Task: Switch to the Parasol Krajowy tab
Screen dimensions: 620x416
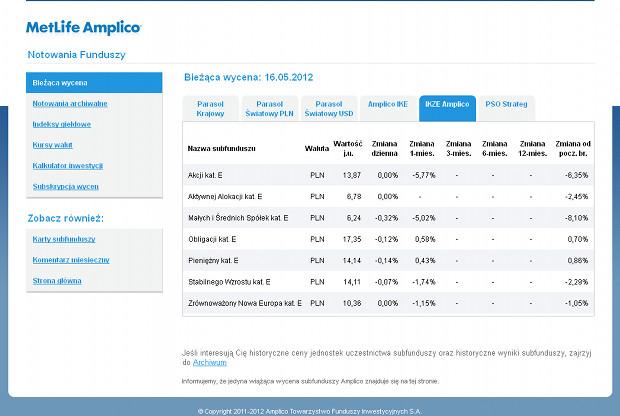Action: point(210,108)
